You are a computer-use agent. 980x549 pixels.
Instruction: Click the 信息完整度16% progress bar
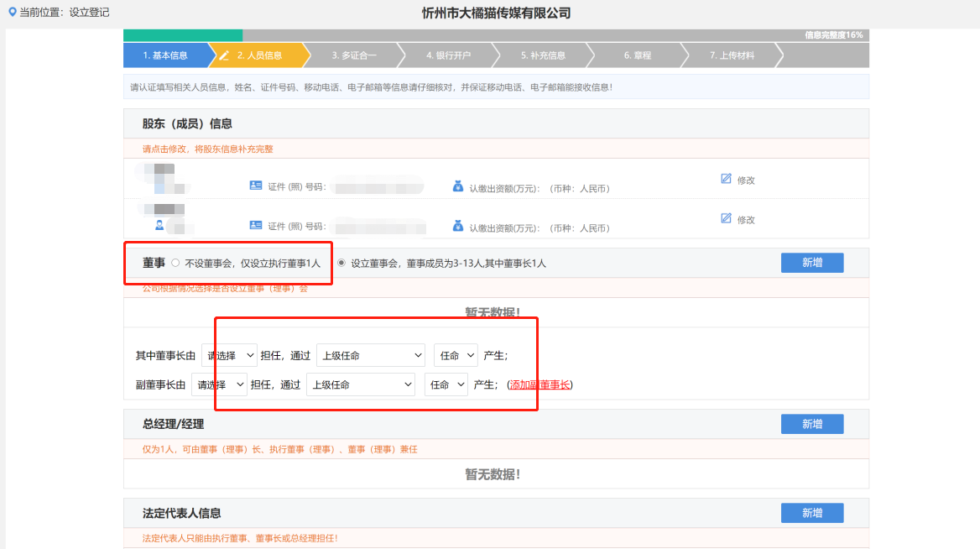[x=496, y=35]
